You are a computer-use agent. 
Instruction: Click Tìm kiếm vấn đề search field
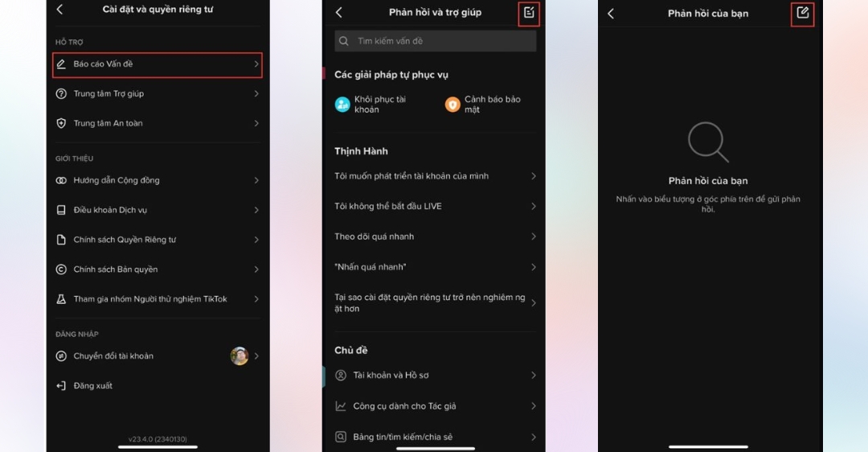pyautogui.click(x=435, y=41)
